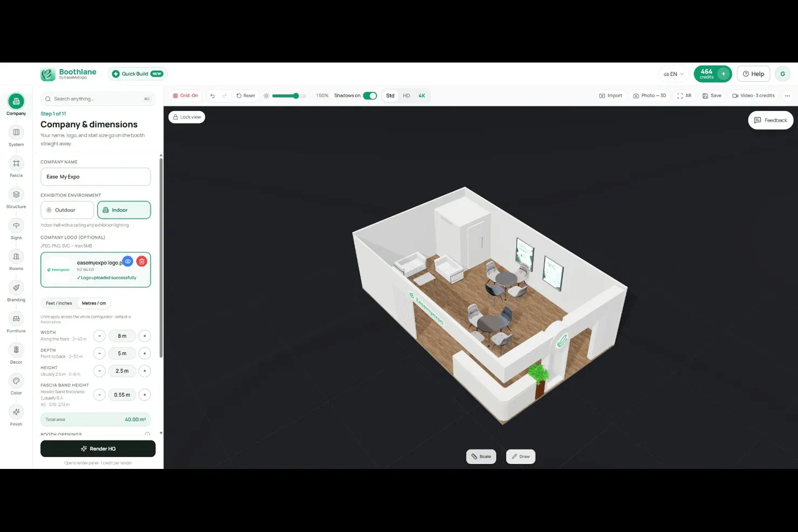Open the EN language dropdown
The width and height of the screenshot is (798, 532).
(x=673, y=74)
